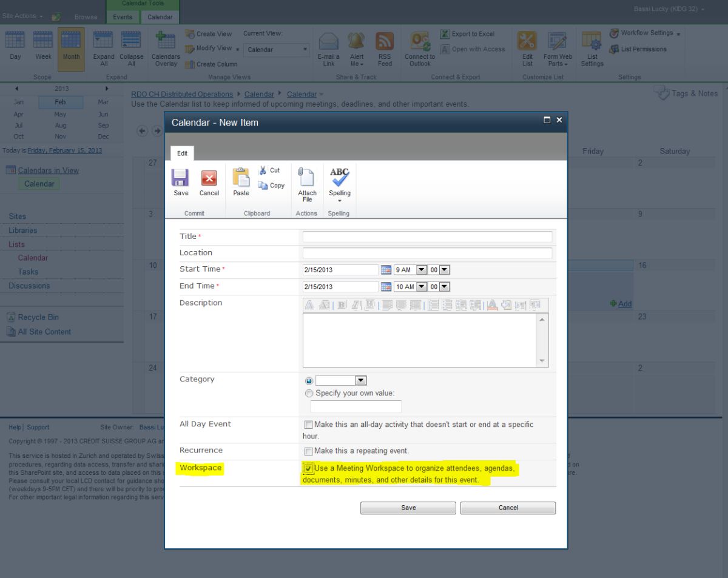Insert numbered list in Description
Screen dimensions: 728x578
pos(433,305)
